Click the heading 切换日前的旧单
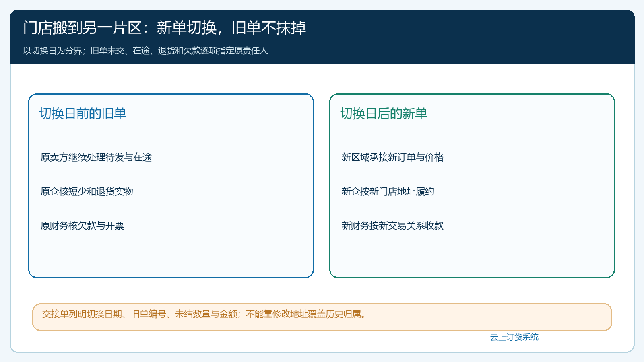 [x=83, y=114]
